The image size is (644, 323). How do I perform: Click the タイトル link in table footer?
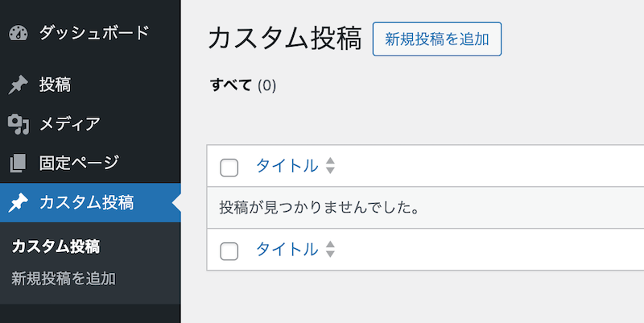click(287, 250)
